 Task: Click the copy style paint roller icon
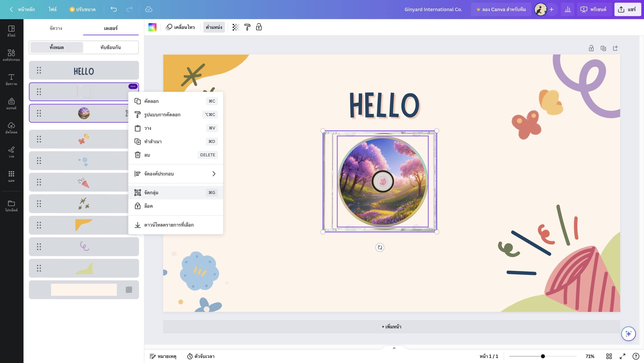(x=247, y=27)
